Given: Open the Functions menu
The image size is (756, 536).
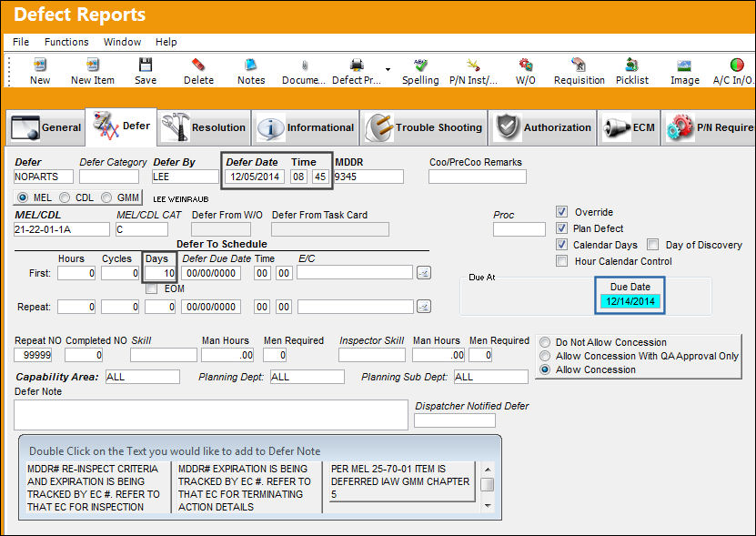Looking at the screenshot, I should coord(66,42).
